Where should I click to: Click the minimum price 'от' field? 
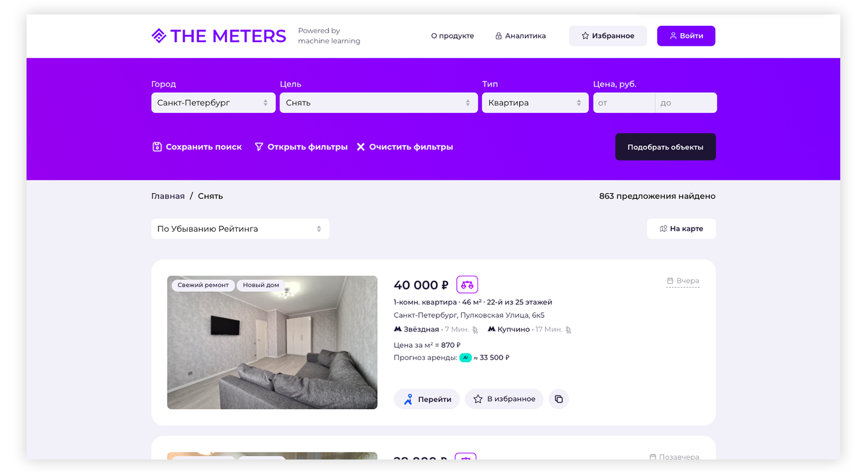tap(623, 103)
